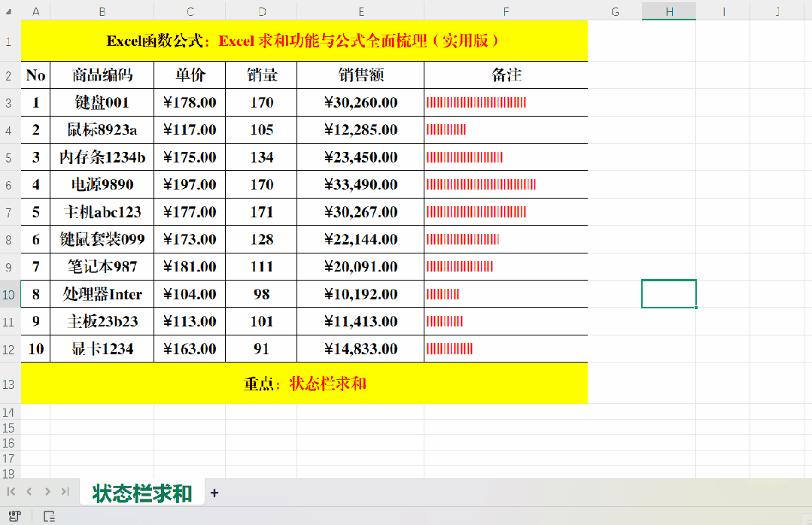Select cell 显卡1234
The width and height of the screenshot is (812, 525).
[x=102, y=349]
